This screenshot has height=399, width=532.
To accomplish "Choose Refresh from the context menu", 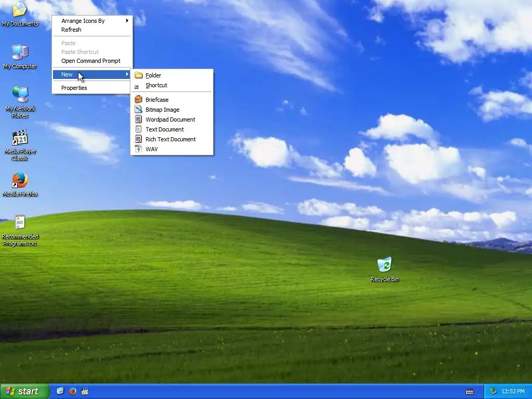I will (x=92, y=30).
